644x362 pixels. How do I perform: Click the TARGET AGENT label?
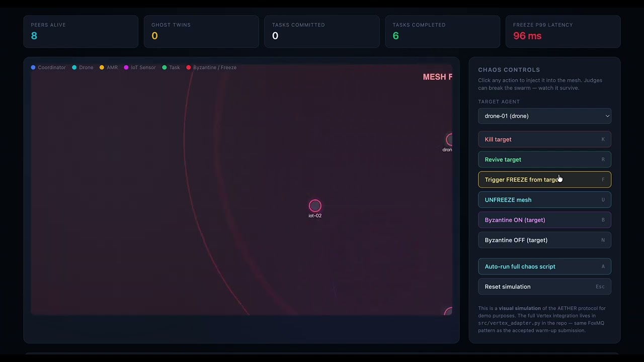(499, 102)
